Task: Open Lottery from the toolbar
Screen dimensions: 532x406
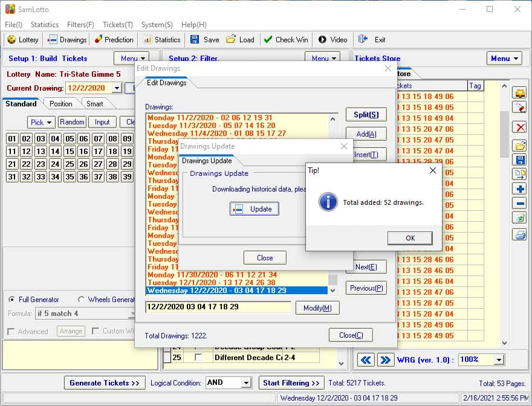Action: point(22,40)
